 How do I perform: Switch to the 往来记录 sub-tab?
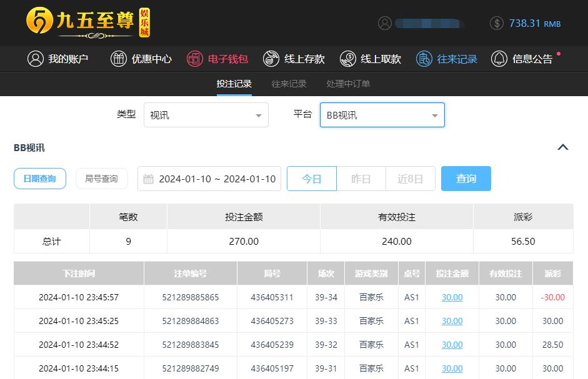pos(289,84)
